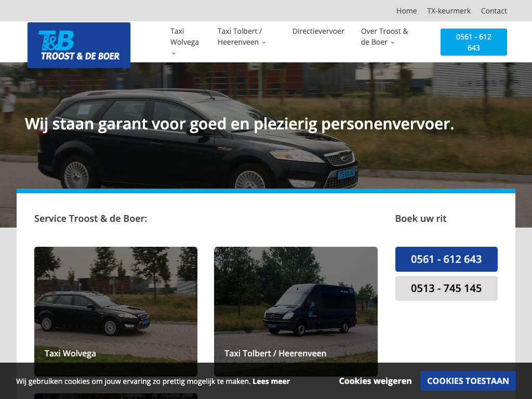532x399 pixels.
Task: Click Cookies weigeren to refuse cookies
Action: (x=375, y=381)
